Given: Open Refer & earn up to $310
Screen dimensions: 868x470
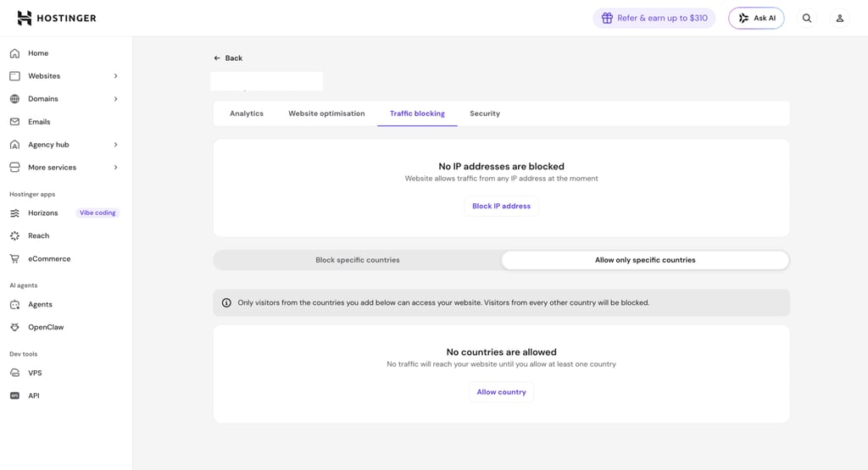Looking at the screenshot, I should 654,19.
